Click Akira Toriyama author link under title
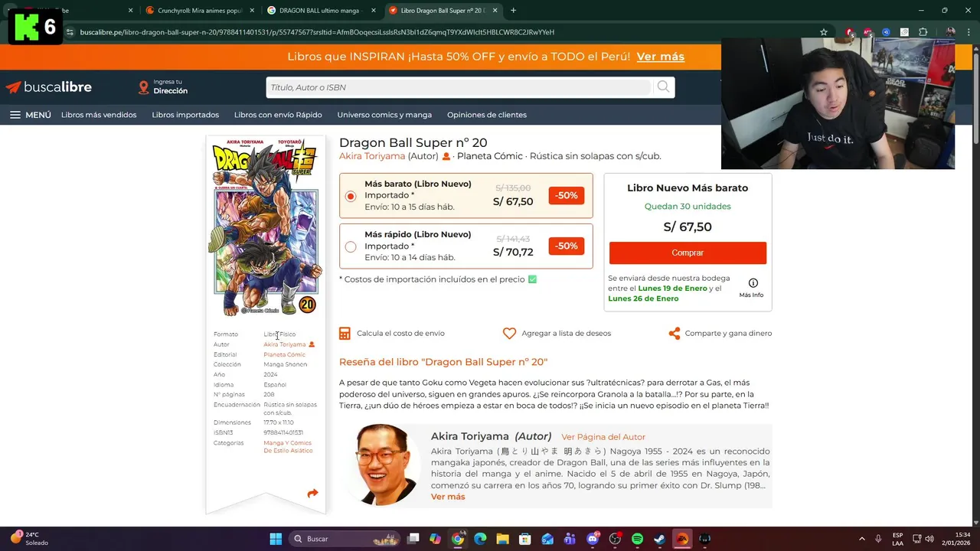 click(x=372, y=156)
